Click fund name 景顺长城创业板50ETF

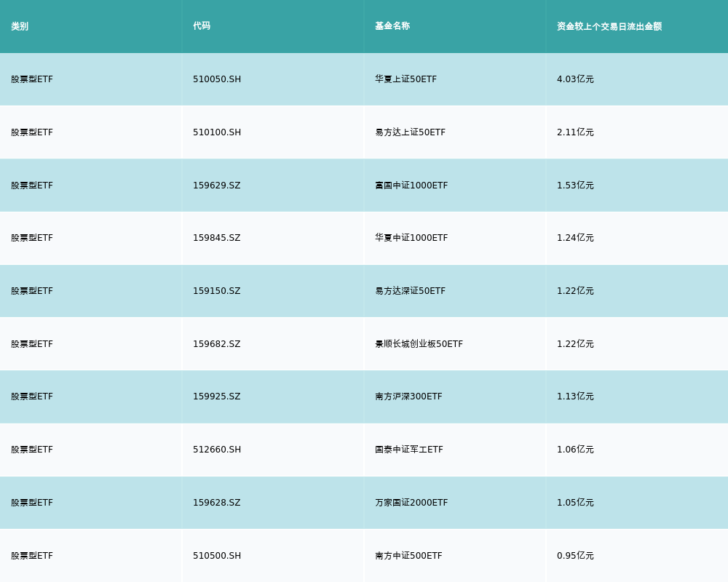(x=419, y=344)
